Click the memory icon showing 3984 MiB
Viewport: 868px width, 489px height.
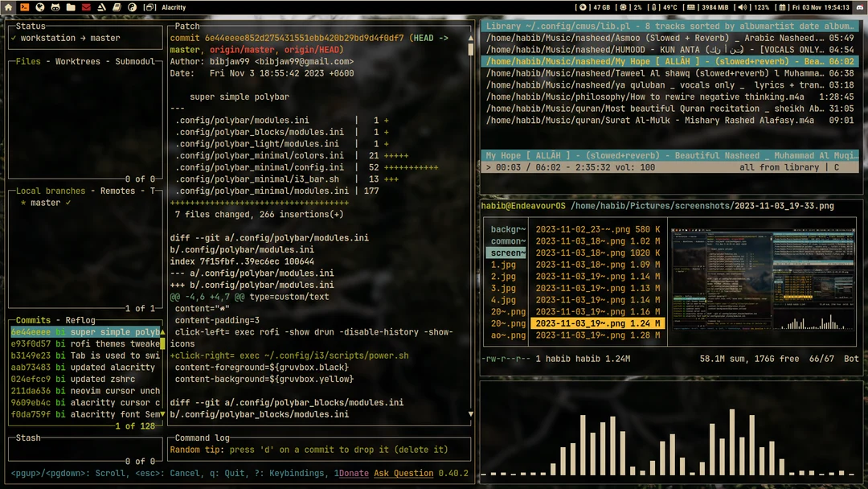(x=690, y=6)
